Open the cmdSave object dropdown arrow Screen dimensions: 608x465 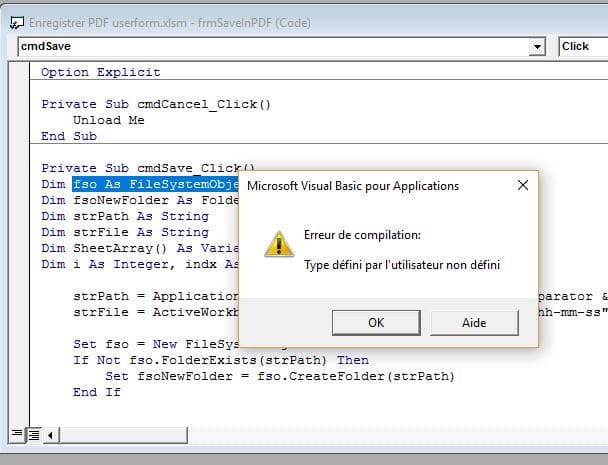pyautogui.click(x=539, y=46)
